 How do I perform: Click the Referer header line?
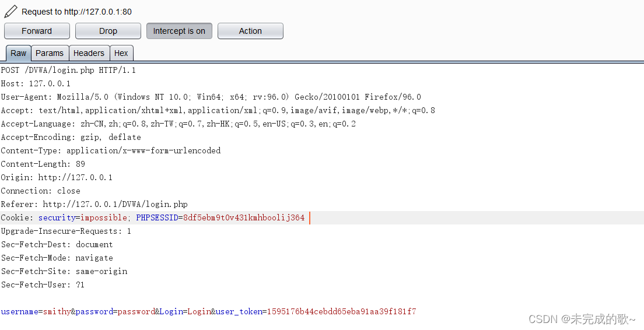click(x=94, y=205)
